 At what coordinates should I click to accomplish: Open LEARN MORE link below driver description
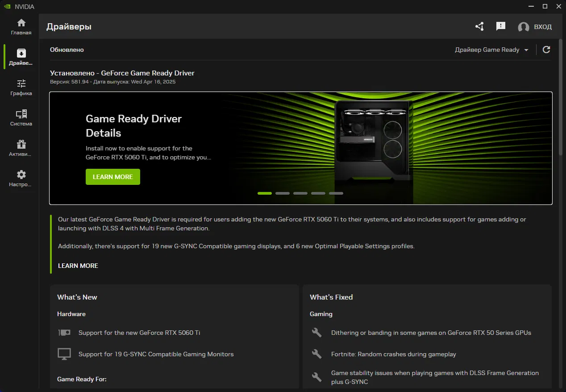[78, 266]
